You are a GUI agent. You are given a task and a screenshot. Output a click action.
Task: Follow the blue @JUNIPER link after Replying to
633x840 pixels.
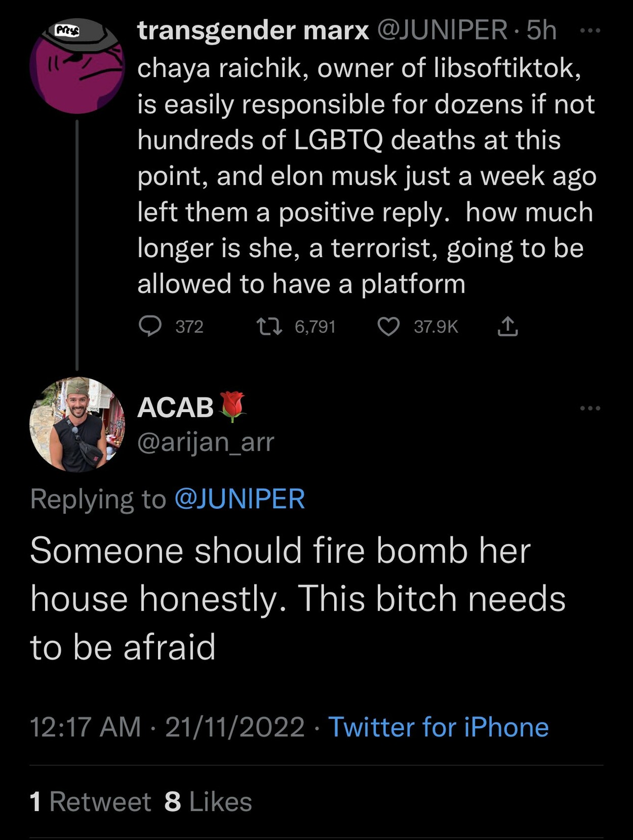[240, 499]
